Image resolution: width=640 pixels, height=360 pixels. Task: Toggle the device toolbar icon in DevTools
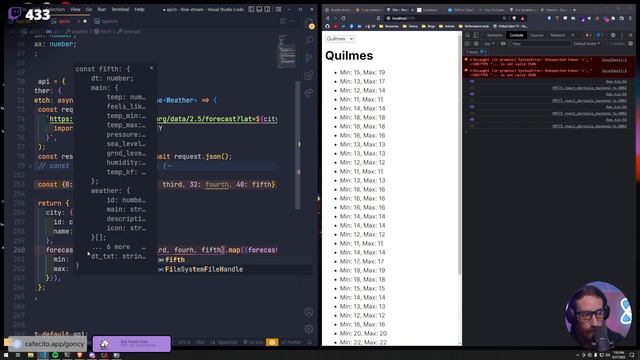(x=476, y=35)
